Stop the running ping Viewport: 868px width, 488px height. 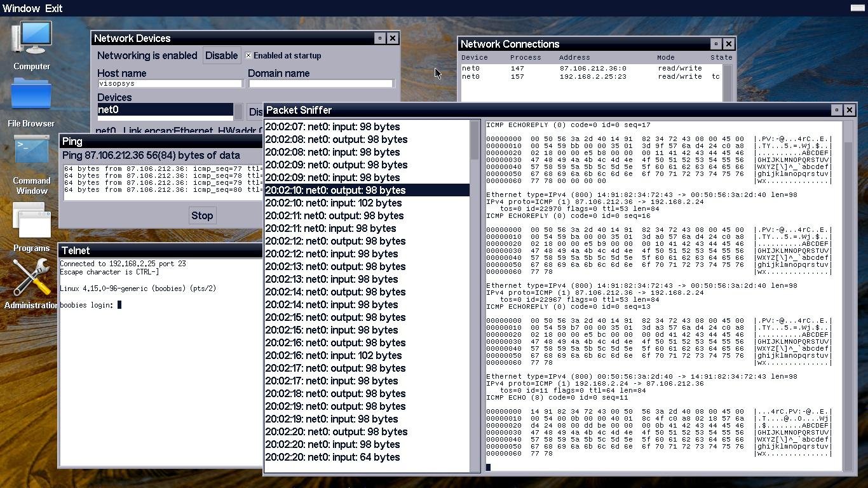click(x=202, y=215)
